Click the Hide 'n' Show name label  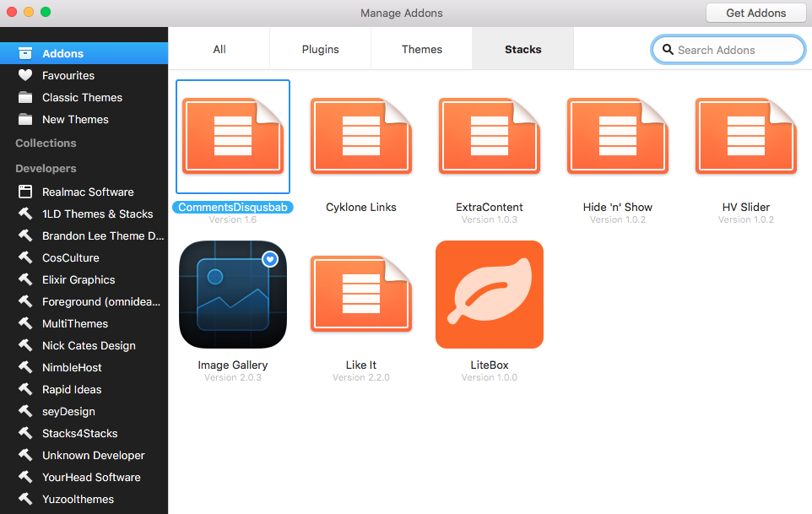pyautogui.click(x=618, y=207)
